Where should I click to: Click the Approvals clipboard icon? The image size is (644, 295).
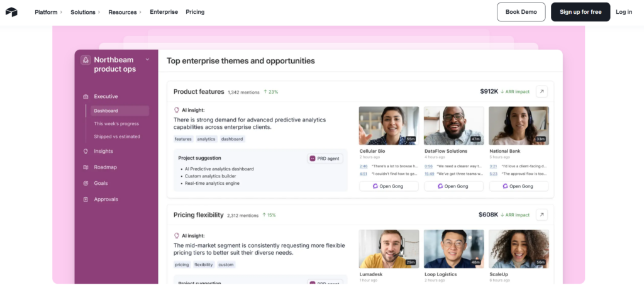point(86,199)
